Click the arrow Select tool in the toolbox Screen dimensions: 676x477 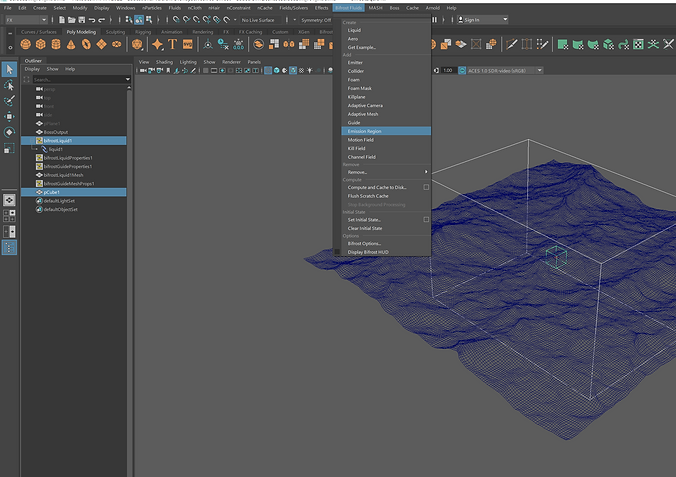(x=9, y=69)
